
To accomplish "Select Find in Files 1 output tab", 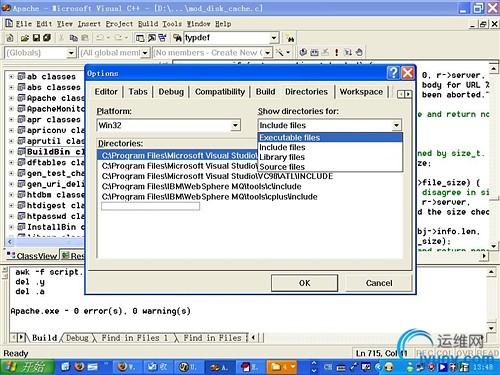I will click(134, 338).
